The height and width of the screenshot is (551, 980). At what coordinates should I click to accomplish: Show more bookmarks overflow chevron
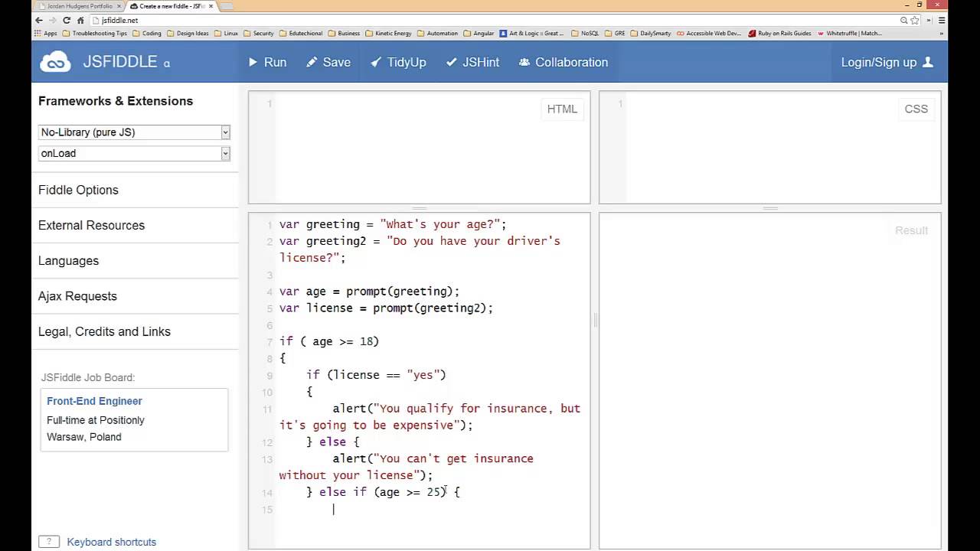pyautogui.click(x=941, y=34)
